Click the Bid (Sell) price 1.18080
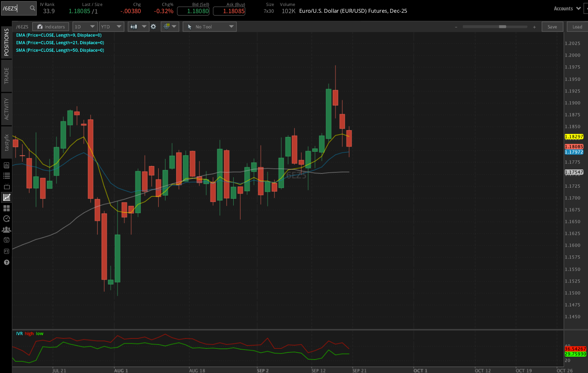This screenshot has height=373, width=588. (193, 11)
